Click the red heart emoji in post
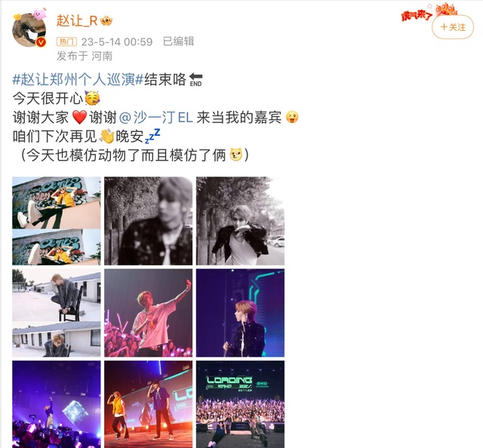 79,118
